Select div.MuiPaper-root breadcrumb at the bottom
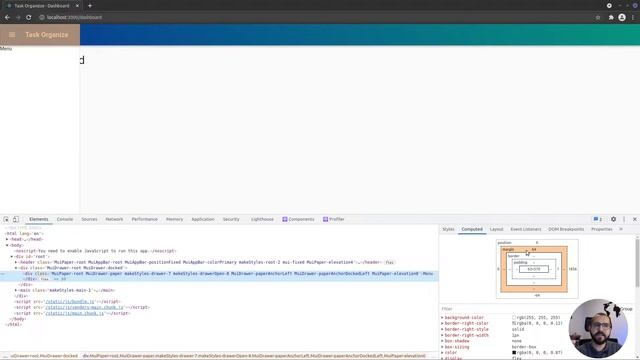This screenshot has height=360, width=640. (x=254, y=356)
